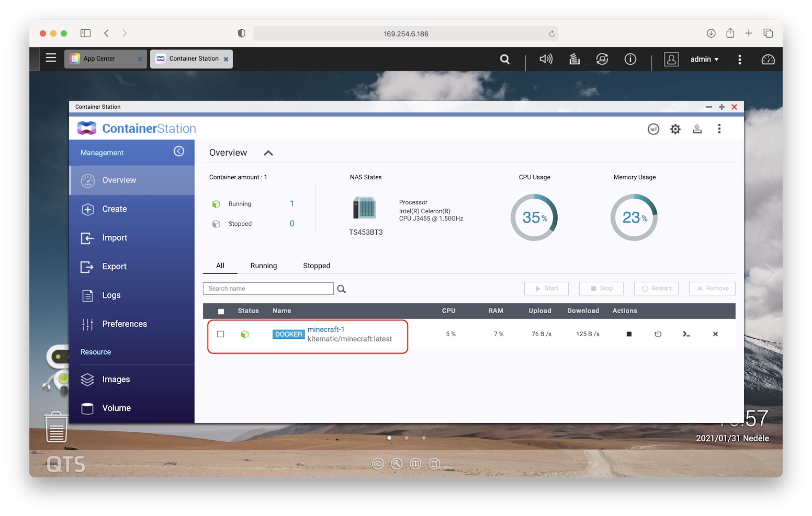The height and width of the screenshot is (516, 812).
Task: Open the admin user dropdown
Action: coord(704,60)
